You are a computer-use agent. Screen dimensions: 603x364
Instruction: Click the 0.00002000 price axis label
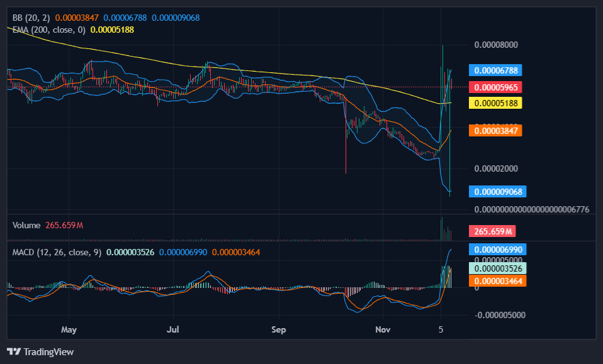tap(497, 168)
